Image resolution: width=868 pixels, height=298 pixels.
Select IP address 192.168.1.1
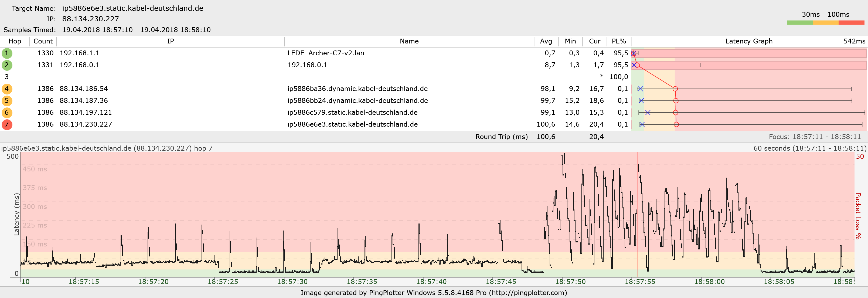(80, 53)
